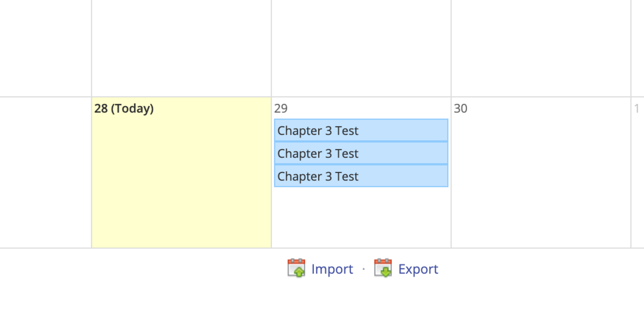Click the empty cell above day 29
644x321 pixels.
361,47
